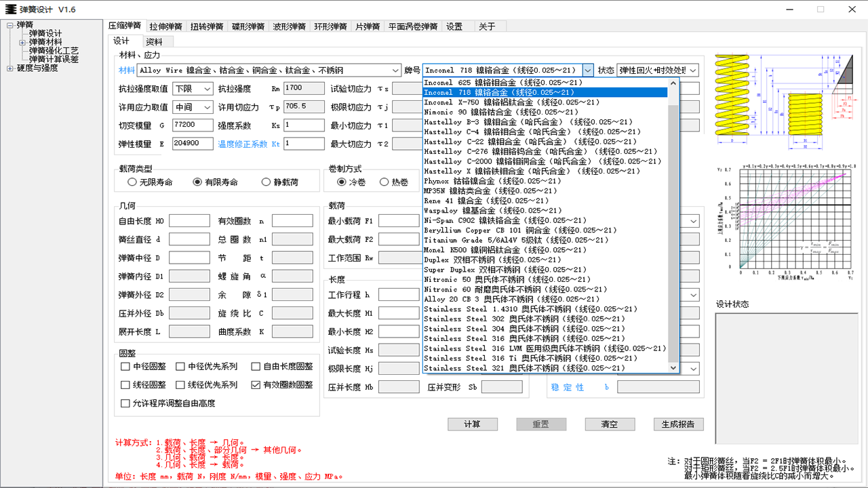Switch to the 拉伸弹簧 tab

point(166,26)
